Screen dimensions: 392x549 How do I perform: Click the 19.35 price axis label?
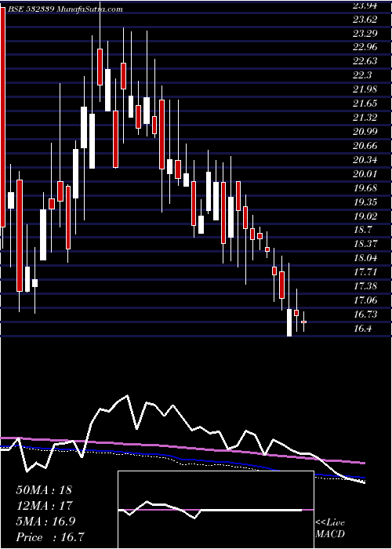(x=365, y=202)
